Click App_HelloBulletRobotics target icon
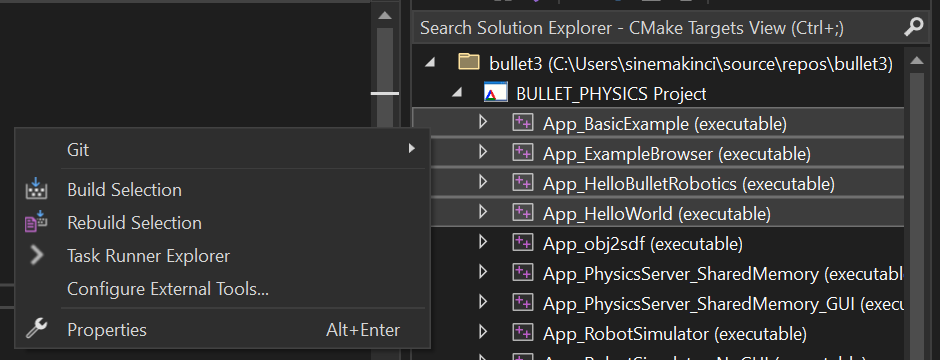 [523, 182]
